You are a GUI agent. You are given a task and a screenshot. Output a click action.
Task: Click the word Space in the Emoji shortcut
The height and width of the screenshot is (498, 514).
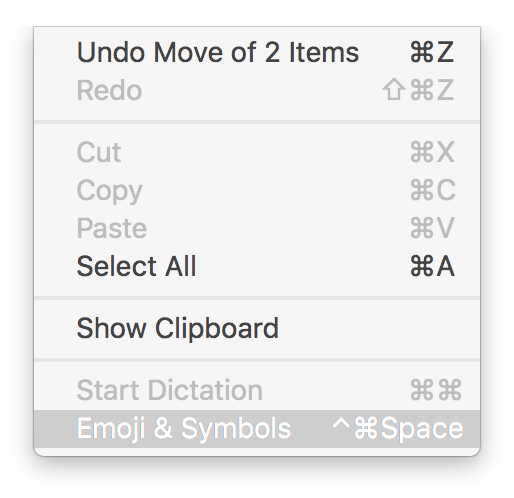[422, 429]
